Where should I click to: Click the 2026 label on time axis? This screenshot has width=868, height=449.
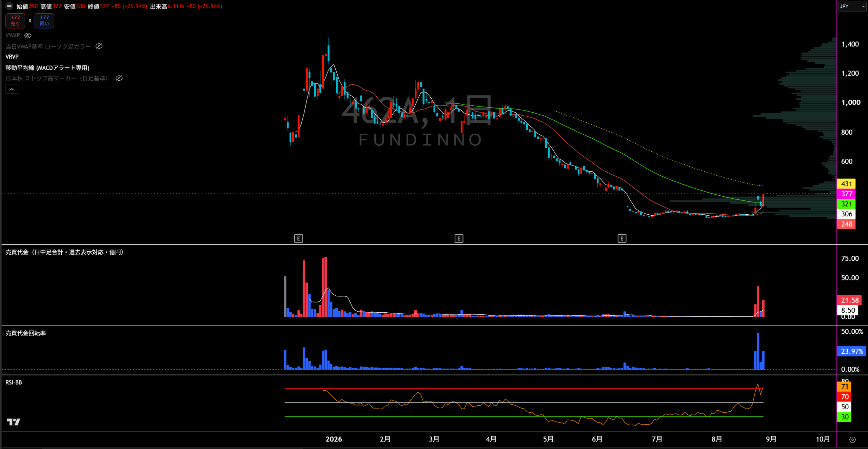334,439
